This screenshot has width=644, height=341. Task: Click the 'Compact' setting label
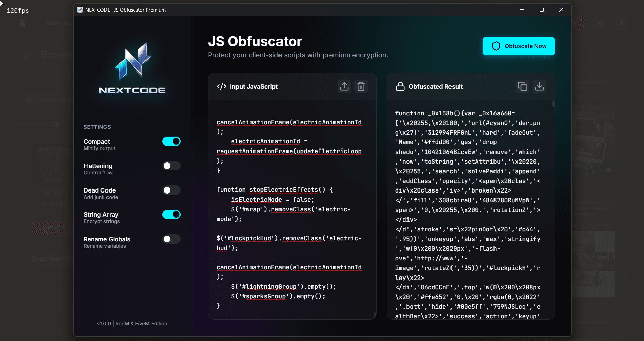(97, 141)
